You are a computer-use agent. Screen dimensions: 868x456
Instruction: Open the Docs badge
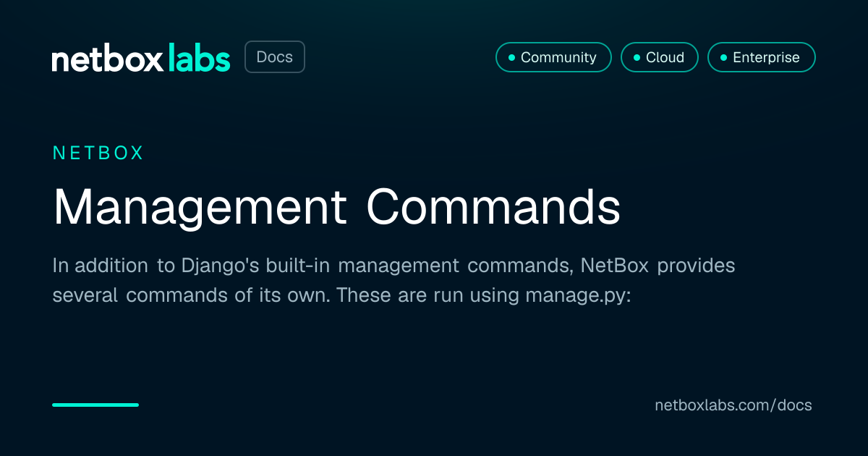[275, 57]
